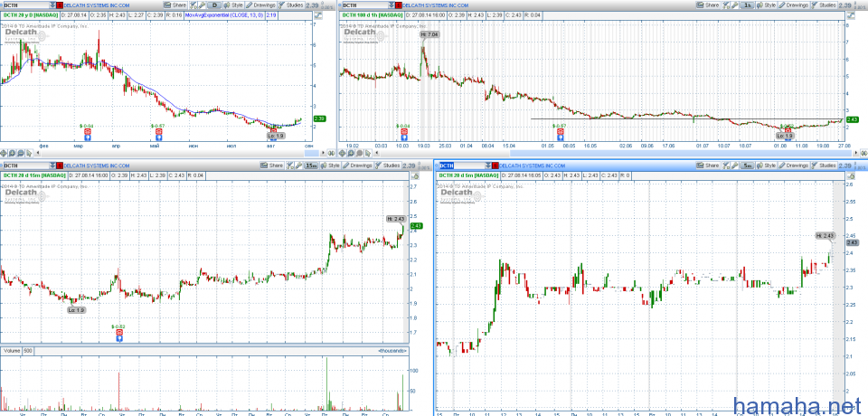Viewport: 868px width, 416px height.
Task: Open Studies on the daily chart
Action: [290, 5]
